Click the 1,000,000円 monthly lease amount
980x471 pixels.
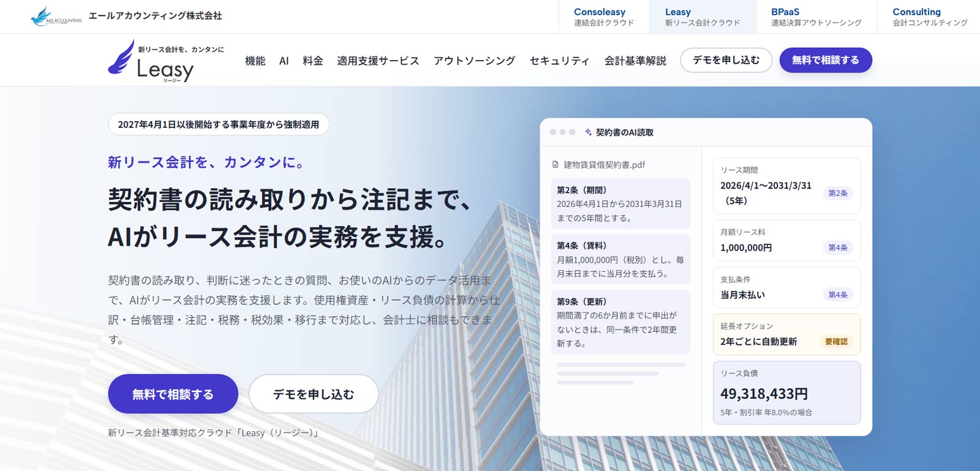pyautogui.click(x=746, y=248)
